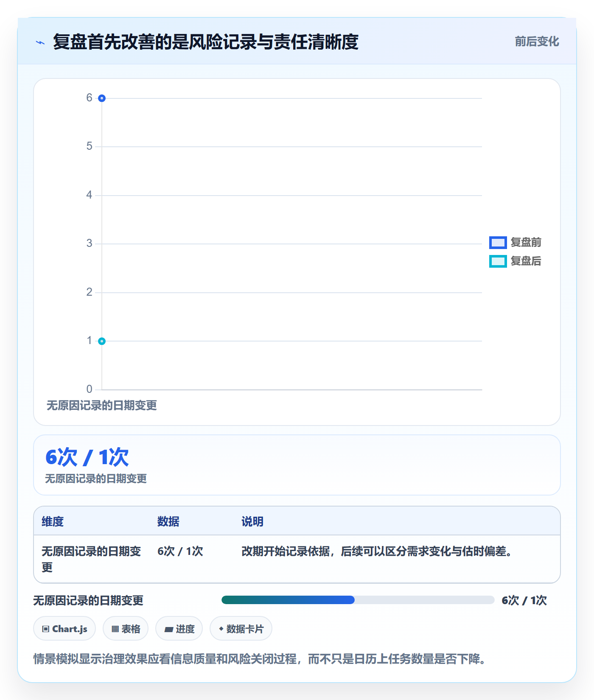This screenshot has width=594, height=700.
Task: Click the square icon in Chart.js tag
Action: coord(46,629)
